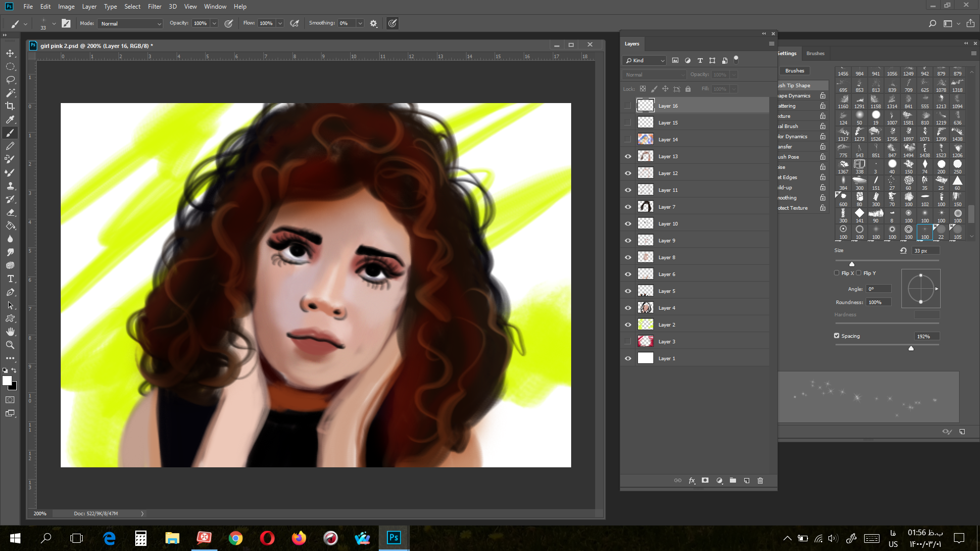The height and width of the screenshot is (551, 980).
Task: Hide Layer 4
Action: tap(628, 308)
